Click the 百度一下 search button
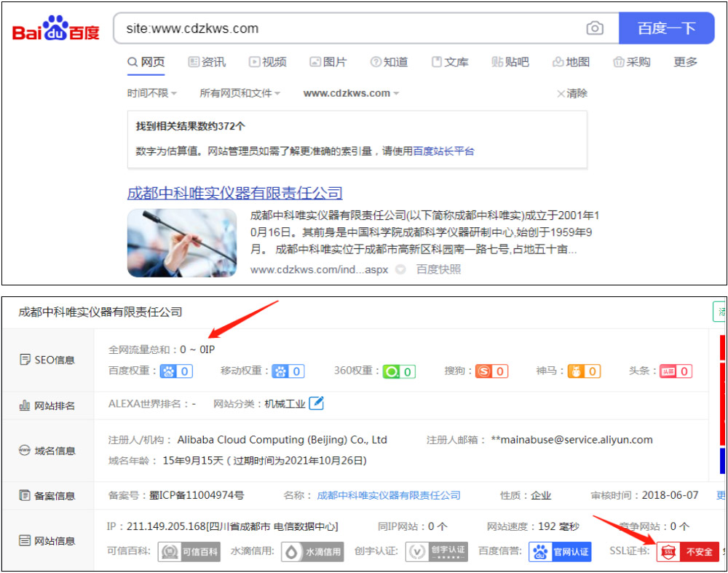The width and height of the screenshot is (728, 573). 666,28
